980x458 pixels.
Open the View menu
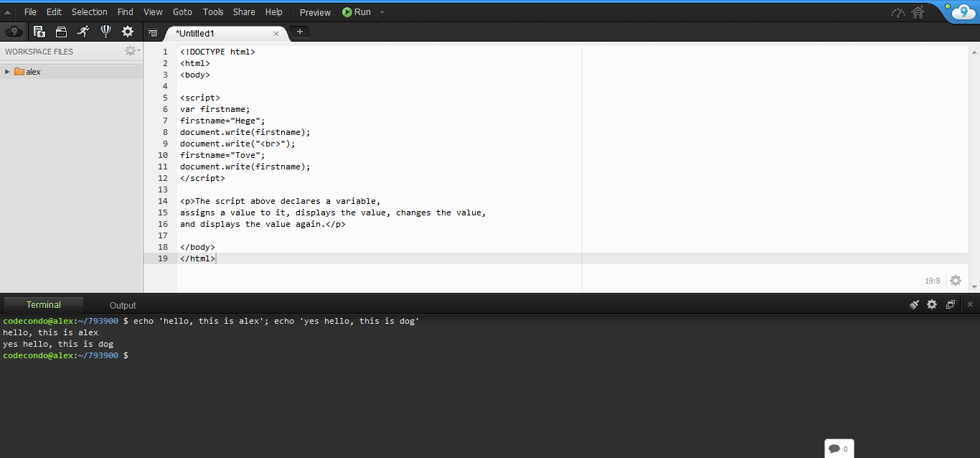[153, 12]
